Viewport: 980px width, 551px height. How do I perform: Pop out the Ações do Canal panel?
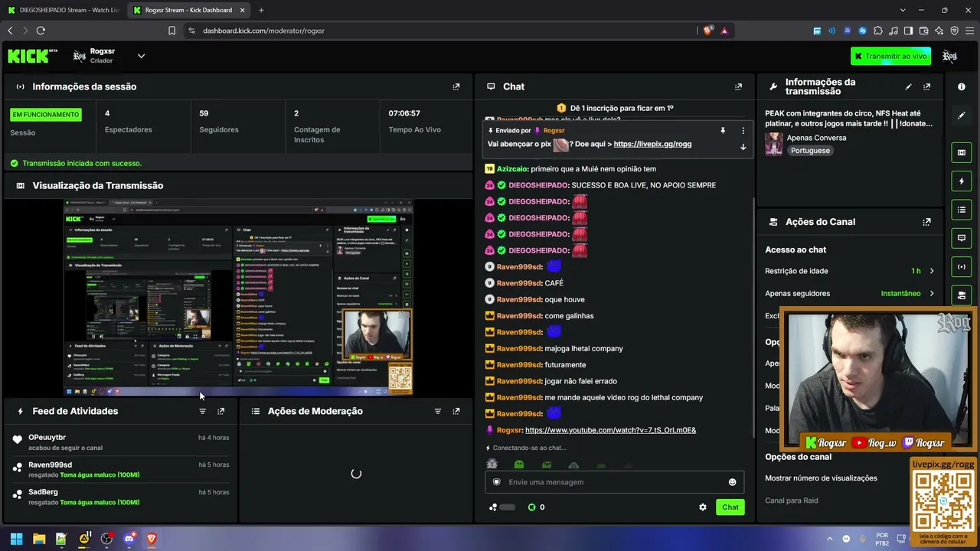[926, 222]
